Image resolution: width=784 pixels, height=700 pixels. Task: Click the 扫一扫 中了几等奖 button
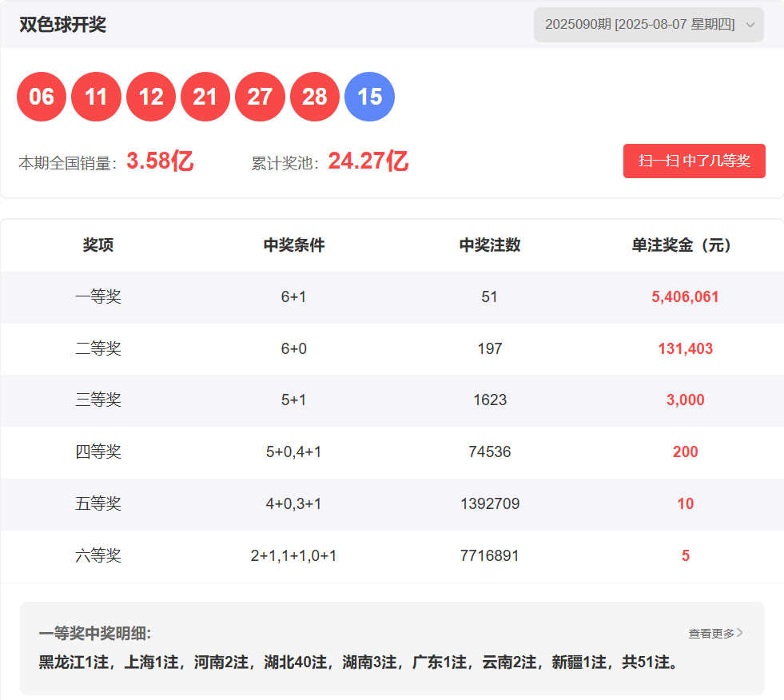[x=694, y=161]
